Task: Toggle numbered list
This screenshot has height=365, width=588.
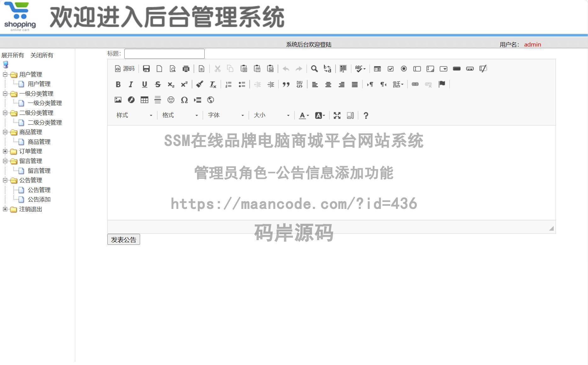Action: (x=229, y=84)
